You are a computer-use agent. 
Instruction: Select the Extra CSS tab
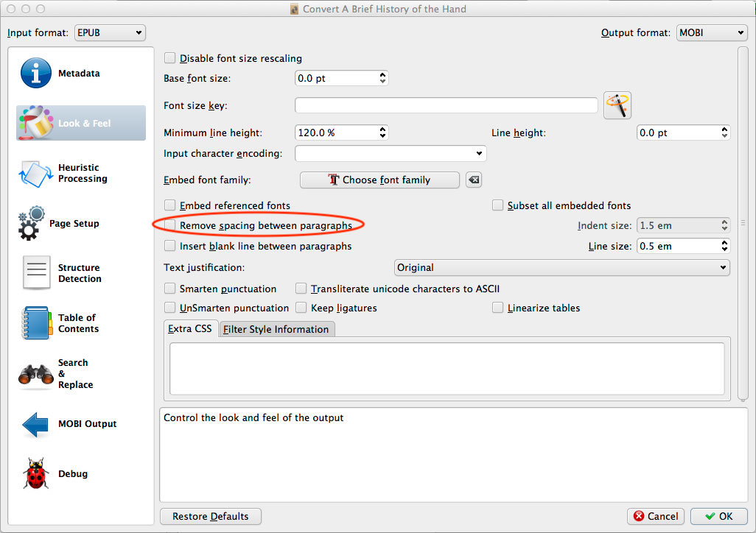coord(190,329)
